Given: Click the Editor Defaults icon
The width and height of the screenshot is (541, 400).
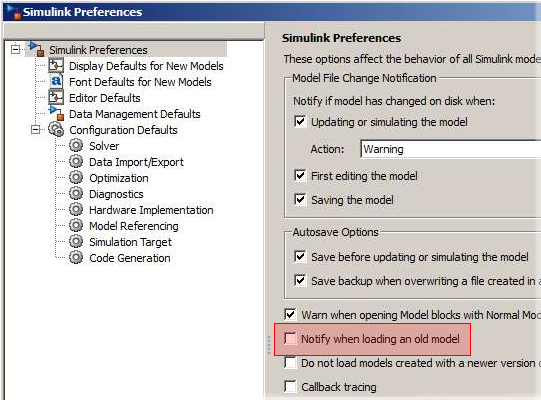Looking at the screenshot, I should pyautogui.click(x=56, y=97).
